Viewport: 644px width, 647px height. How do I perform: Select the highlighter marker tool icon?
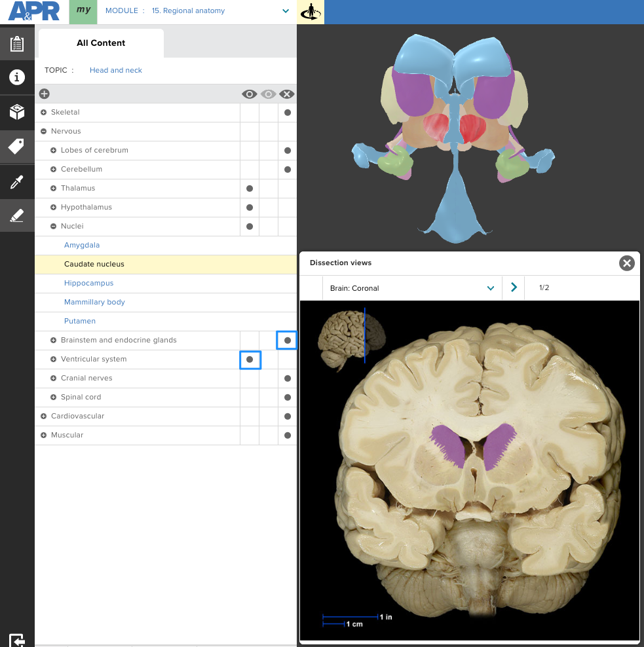17,215
